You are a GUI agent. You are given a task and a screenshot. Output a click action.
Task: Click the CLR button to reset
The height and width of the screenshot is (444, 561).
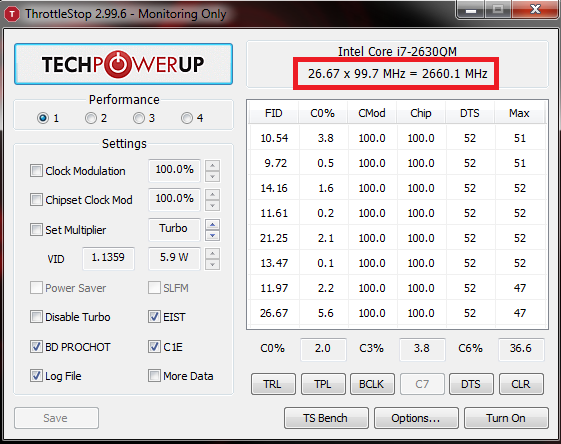point(521,384)
